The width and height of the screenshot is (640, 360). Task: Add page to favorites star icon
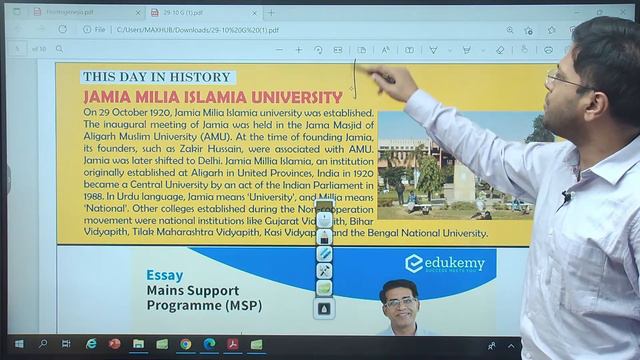tap(529, 30)
